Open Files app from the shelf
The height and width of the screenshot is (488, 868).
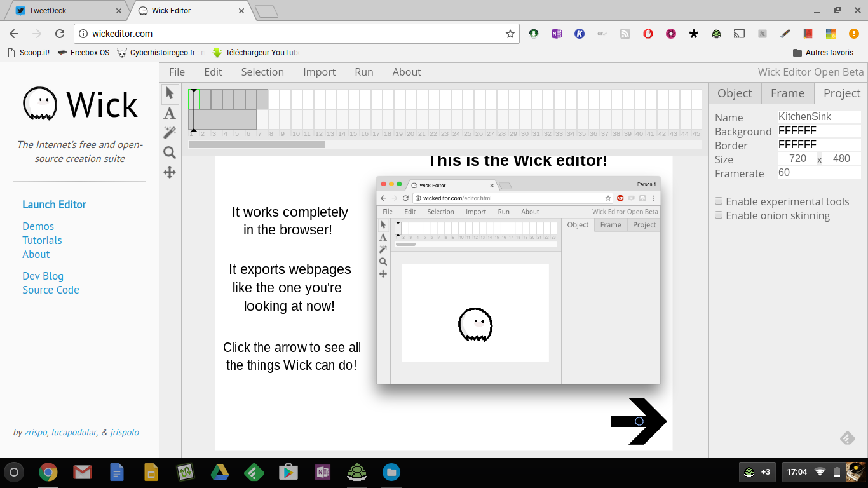[391, 472]
